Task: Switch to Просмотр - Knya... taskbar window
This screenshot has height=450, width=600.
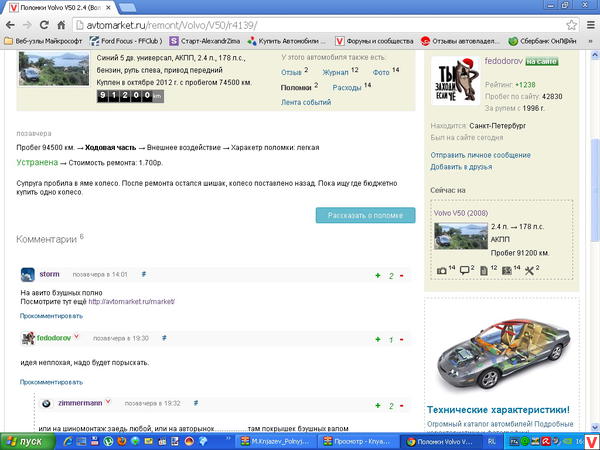Action: [357, 442]
